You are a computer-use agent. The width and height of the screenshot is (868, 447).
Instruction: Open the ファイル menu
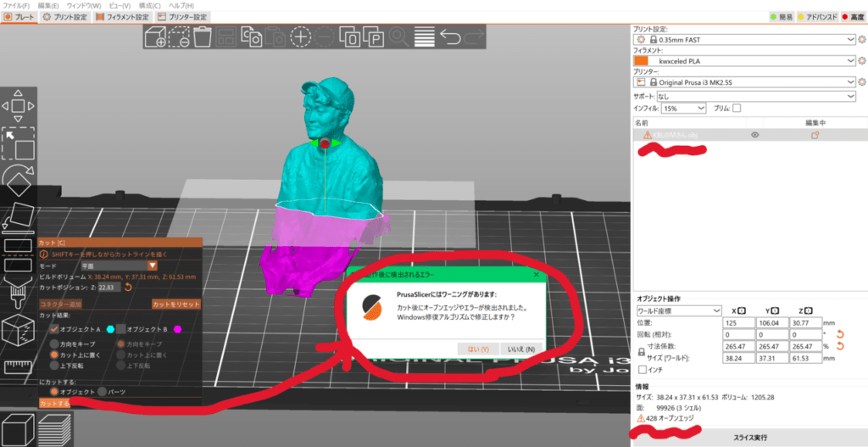click(x=17, y=5)
